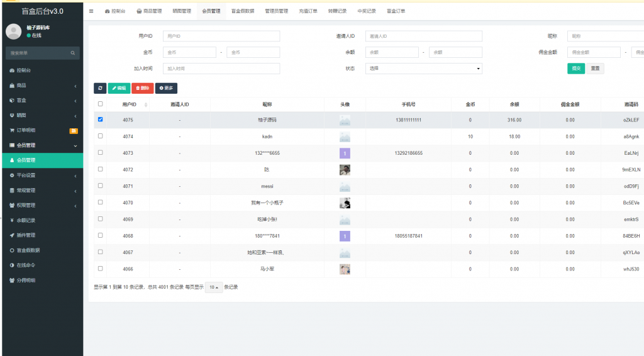Click the user avatar in sidebar header
This screenshot has width=644, height=356.
point(14,31)
